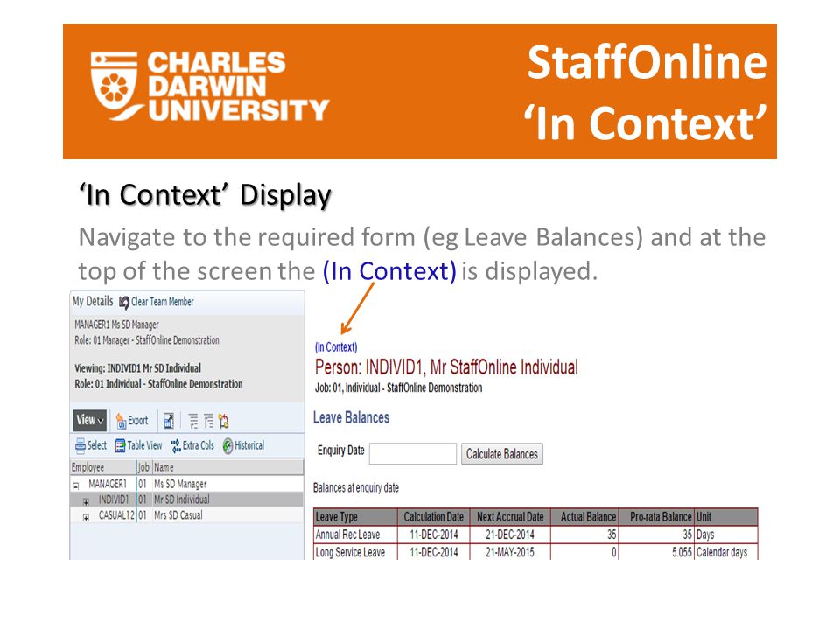This screenshot has width=840, height=630.
Task: Click the Leave Balances heading
Action: [352, 418]
